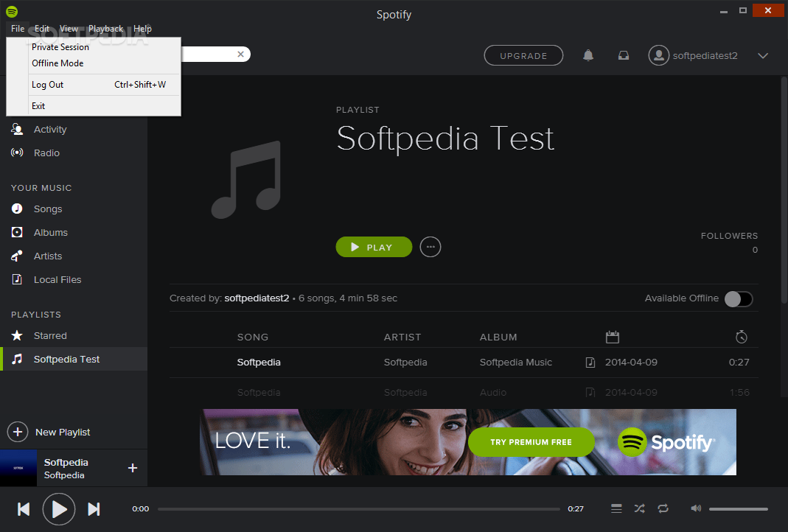Open the Help menu
The width and height of the screenshot is (788, 532).
point(142,29)
